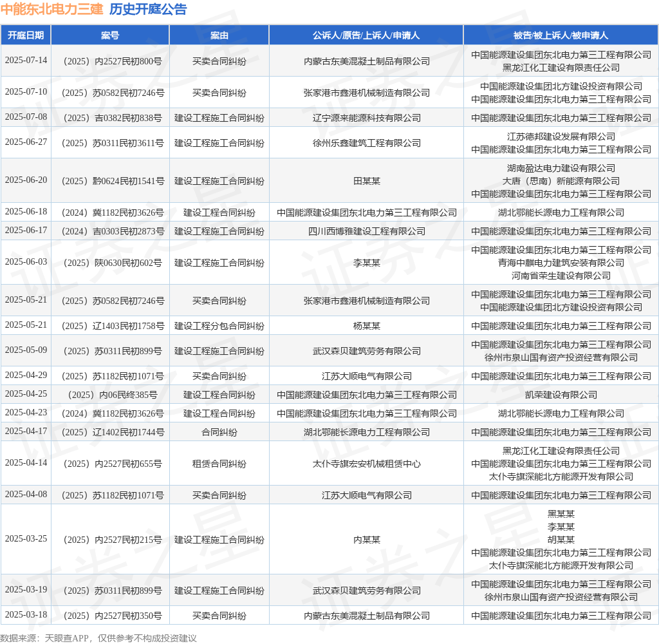659x644 pixels.
Task: Select date cell 2025-04-08
Action: 26,494
